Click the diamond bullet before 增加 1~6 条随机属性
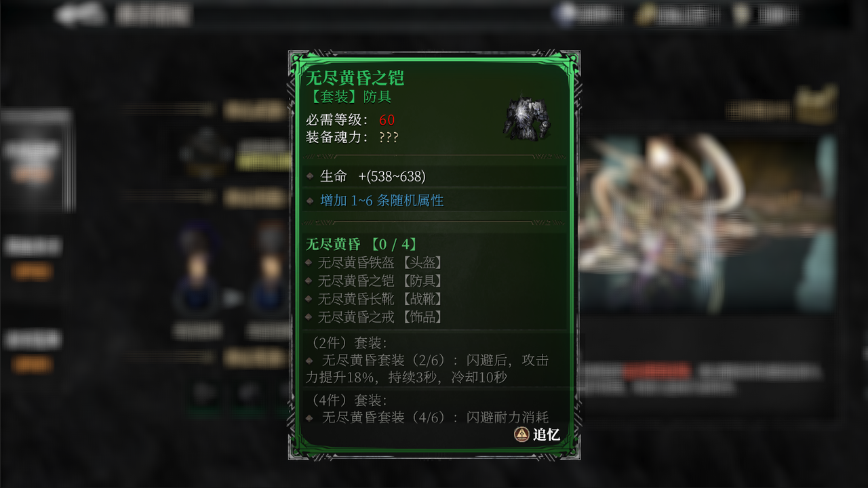This screenshot has height=488, width=868. click(x=310, y=201)
